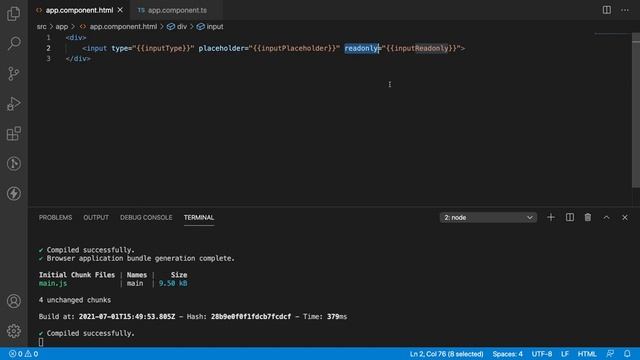Create a new terminal with plus icon
Viewport: 640px width, 360px height.
(x=551, y=218)
